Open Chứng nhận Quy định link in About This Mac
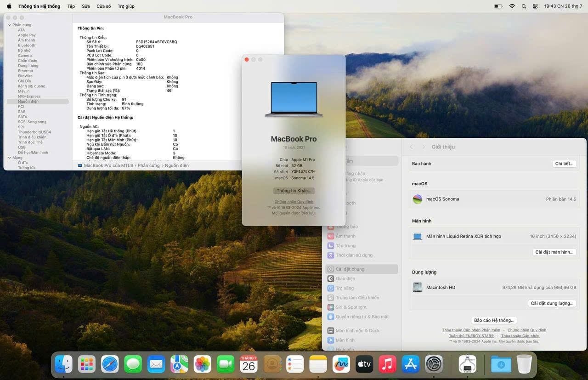The width and height of the screenshot is (588, 380). [294, 202]
